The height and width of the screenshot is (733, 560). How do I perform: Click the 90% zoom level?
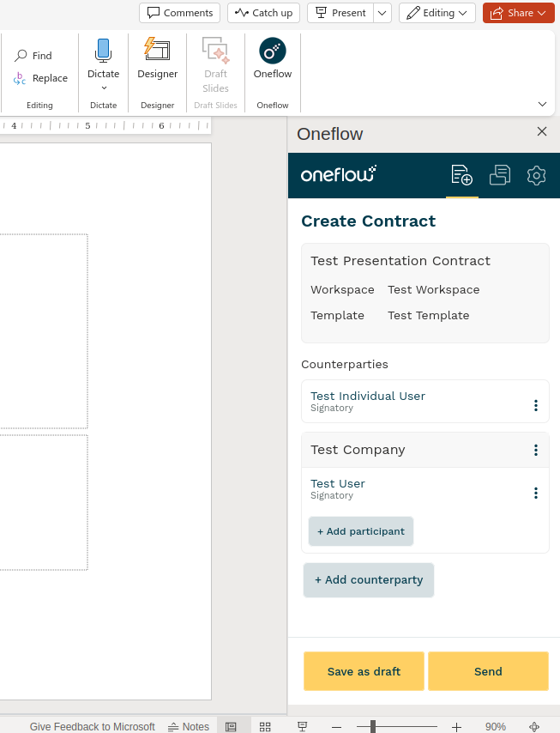(495, 726)
